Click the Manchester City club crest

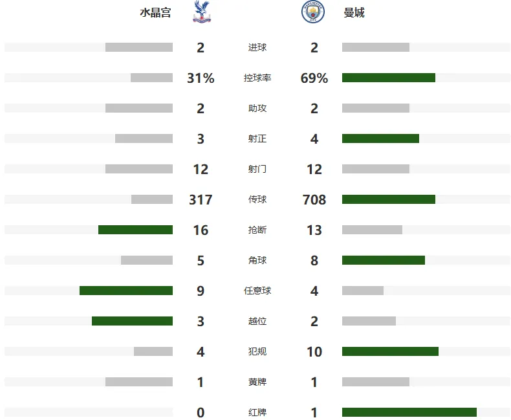[x=313, y=12]
